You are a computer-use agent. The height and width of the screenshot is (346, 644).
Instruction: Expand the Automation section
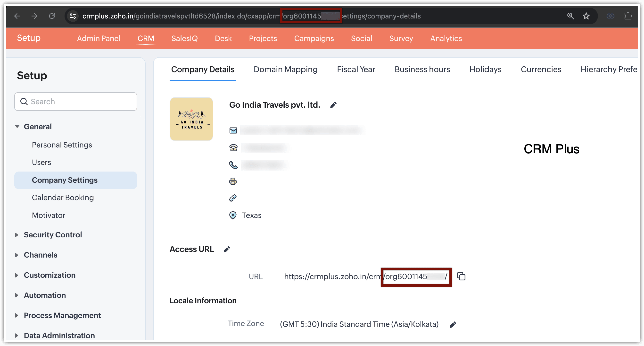coord(17,295)
